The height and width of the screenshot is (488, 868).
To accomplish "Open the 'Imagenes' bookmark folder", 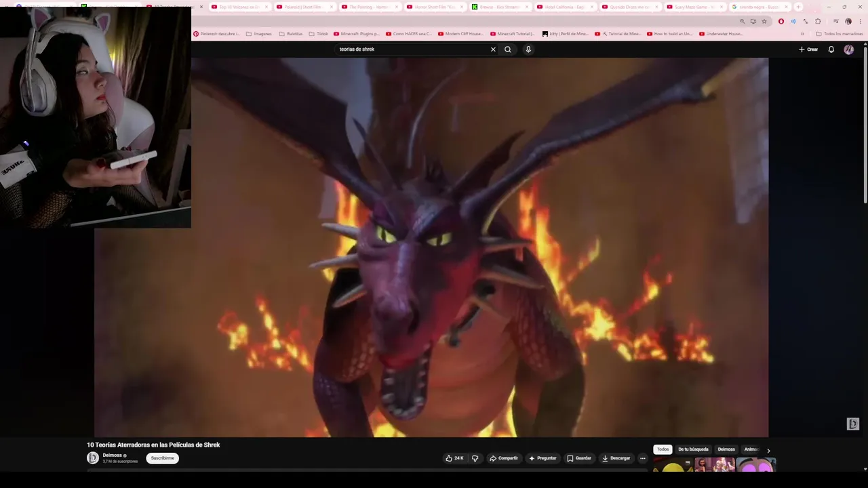I will pyautogui.click(x=259, y=34).
